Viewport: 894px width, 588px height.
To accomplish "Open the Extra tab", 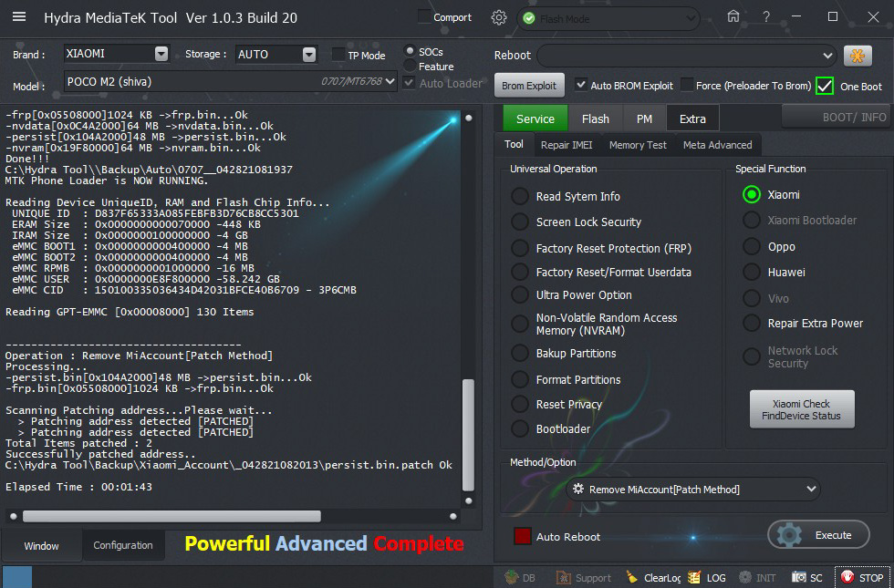I will [692, 119].
